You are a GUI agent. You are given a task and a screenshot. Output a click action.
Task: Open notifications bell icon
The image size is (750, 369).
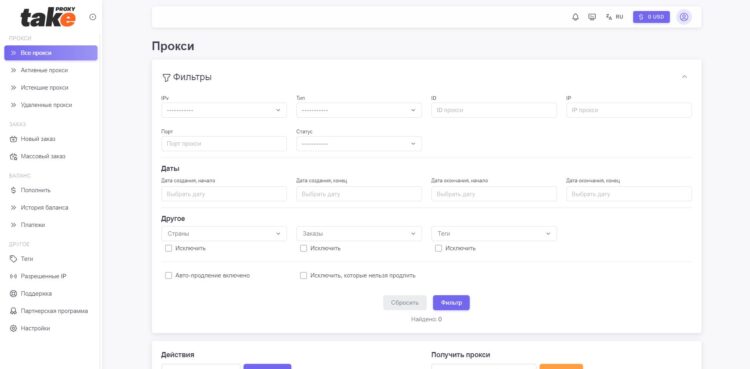coord(575,17)
